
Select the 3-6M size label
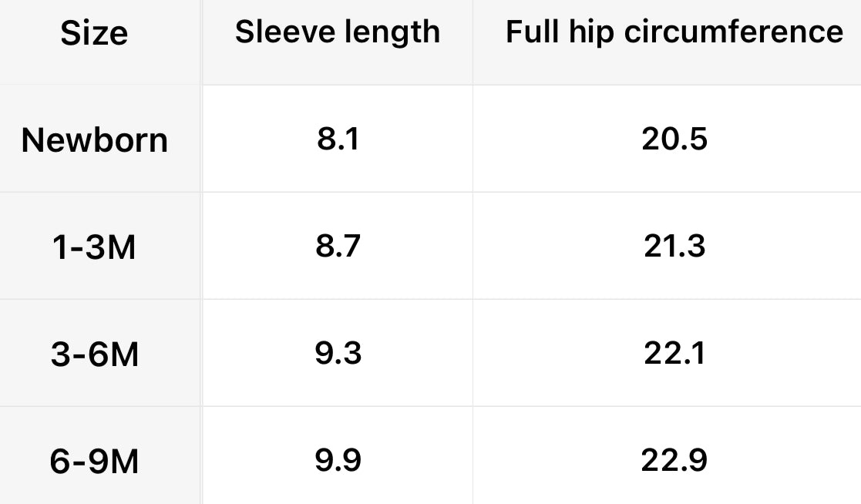[x=96, y=354]
